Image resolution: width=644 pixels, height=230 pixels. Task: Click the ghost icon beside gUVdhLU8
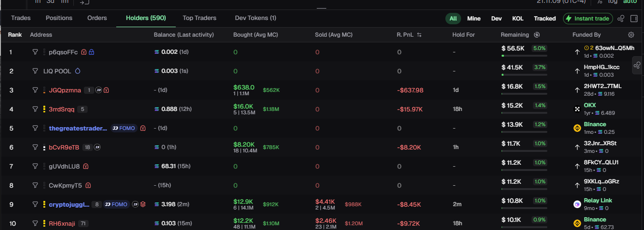(86, 166)
